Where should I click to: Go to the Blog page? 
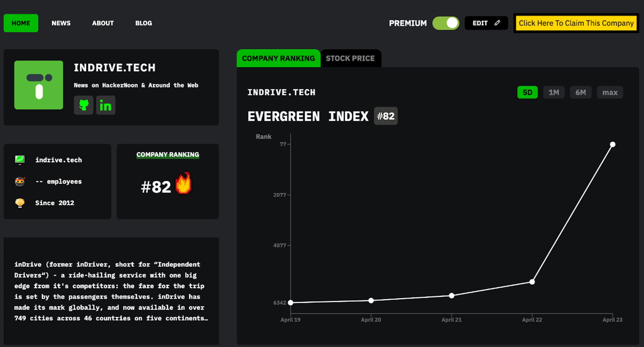pos(144,23)
